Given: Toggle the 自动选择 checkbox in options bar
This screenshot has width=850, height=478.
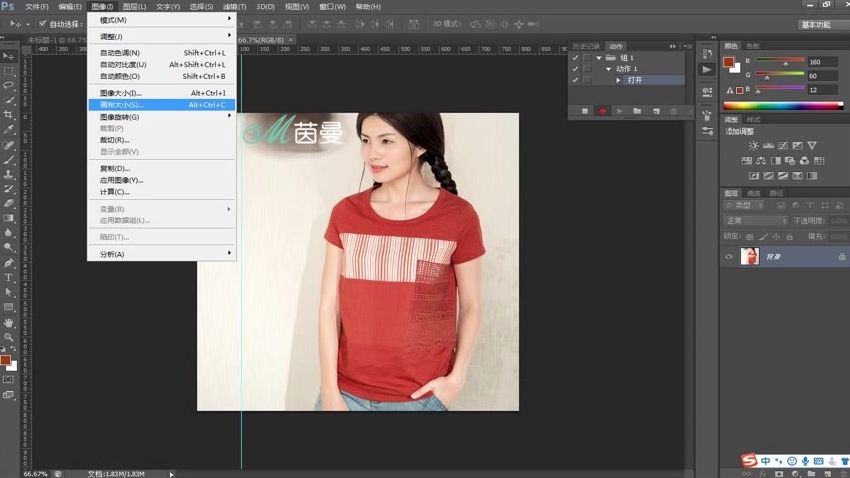Looking at the screenshot, I should pyautogui.click(x=43, y=24).
